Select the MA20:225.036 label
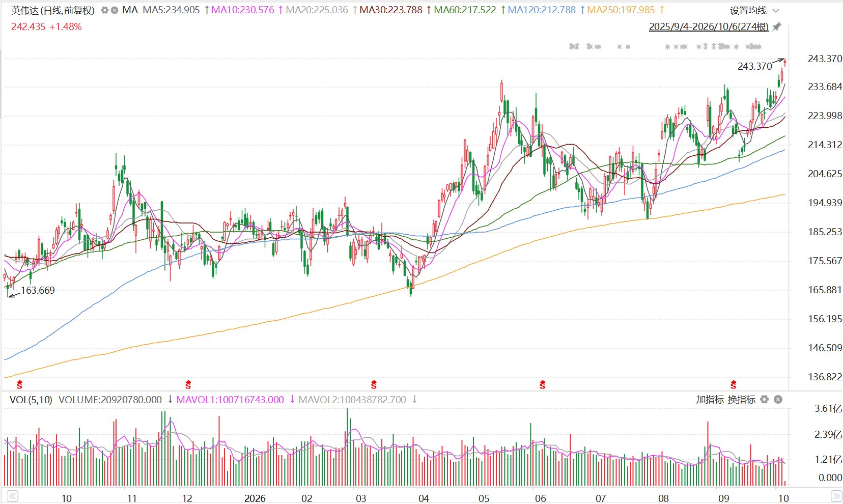 click(x=317, y=10)
